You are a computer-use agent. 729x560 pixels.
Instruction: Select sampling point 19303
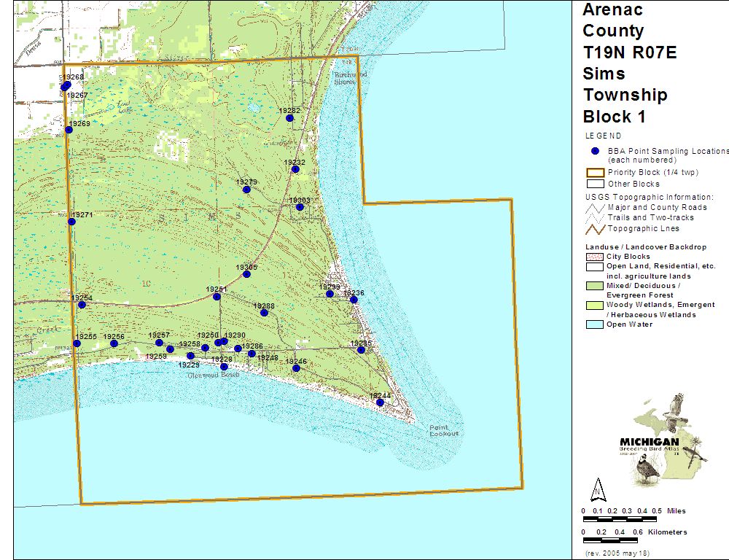click(300, 207)
